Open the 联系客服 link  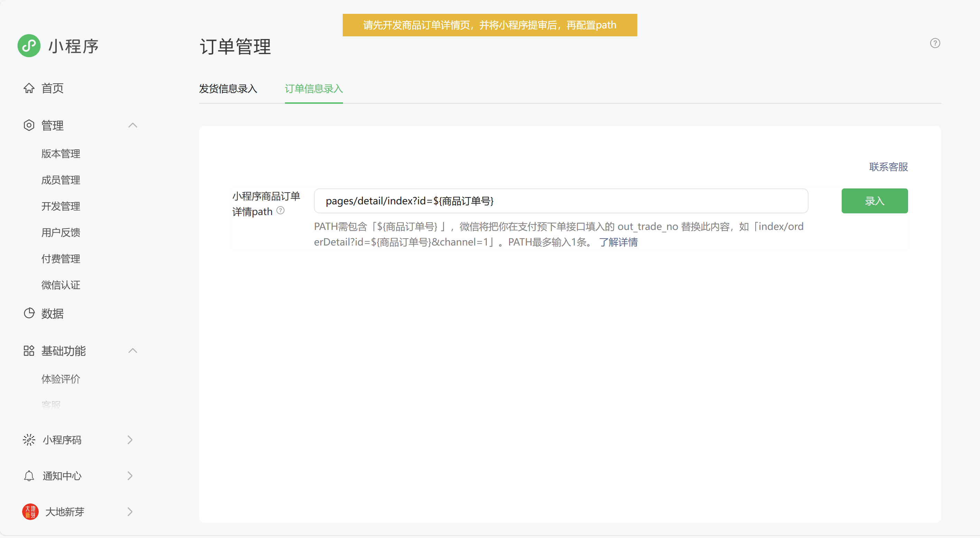click(x=888, y=167)
